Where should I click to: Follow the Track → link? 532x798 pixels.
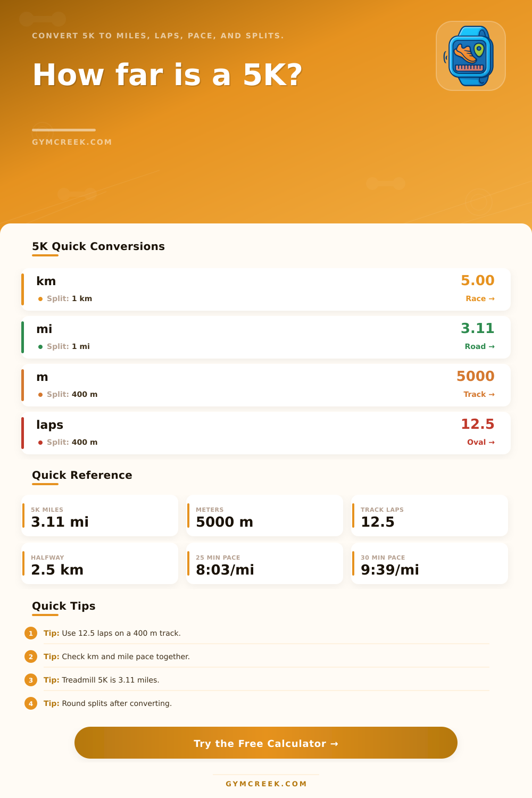point(479,394)
